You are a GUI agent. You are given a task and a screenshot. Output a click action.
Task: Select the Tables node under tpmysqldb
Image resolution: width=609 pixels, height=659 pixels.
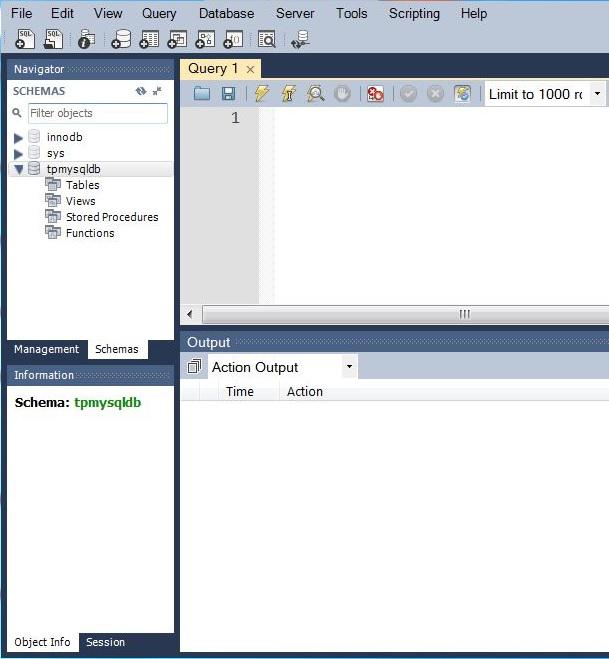[82, 185]
